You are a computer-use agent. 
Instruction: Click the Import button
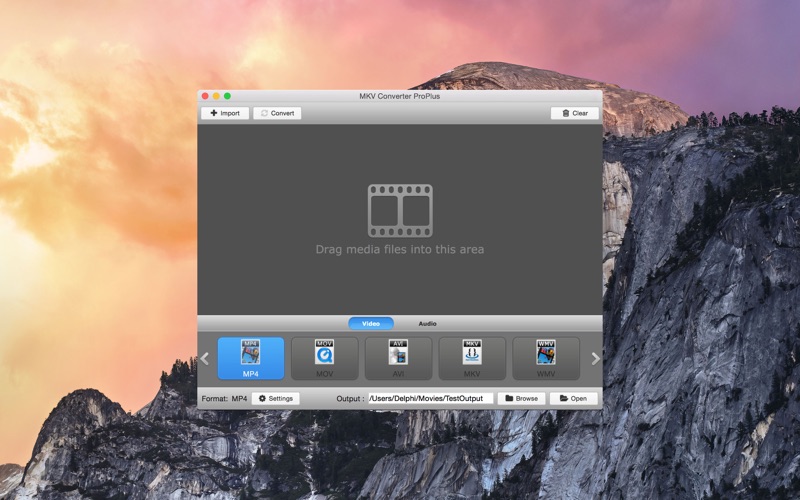(x=225, y=113)
